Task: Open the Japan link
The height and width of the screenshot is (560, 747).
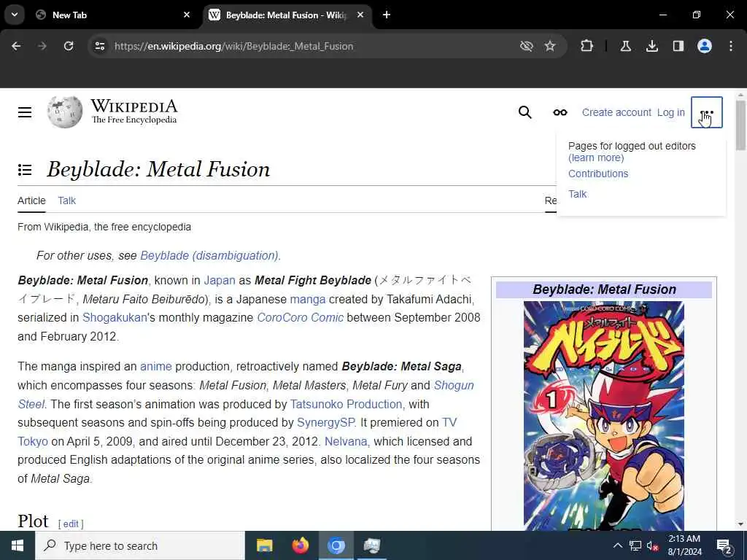Action: (x=220, y=281)
